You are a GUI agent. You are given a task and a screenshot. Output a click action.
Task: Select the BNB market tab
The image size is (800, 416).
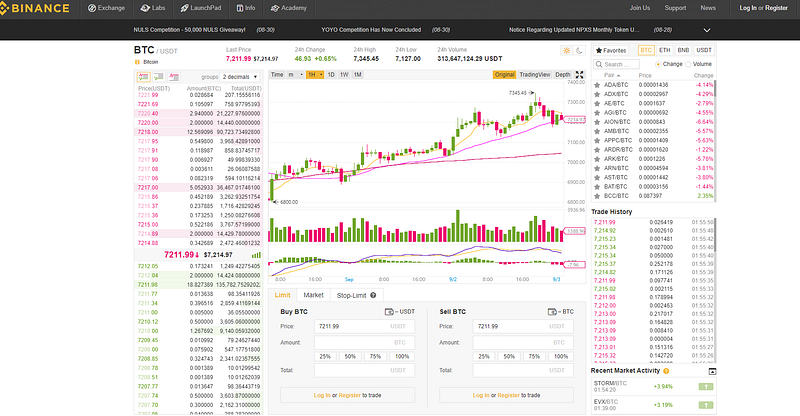(x=683, y=50)
